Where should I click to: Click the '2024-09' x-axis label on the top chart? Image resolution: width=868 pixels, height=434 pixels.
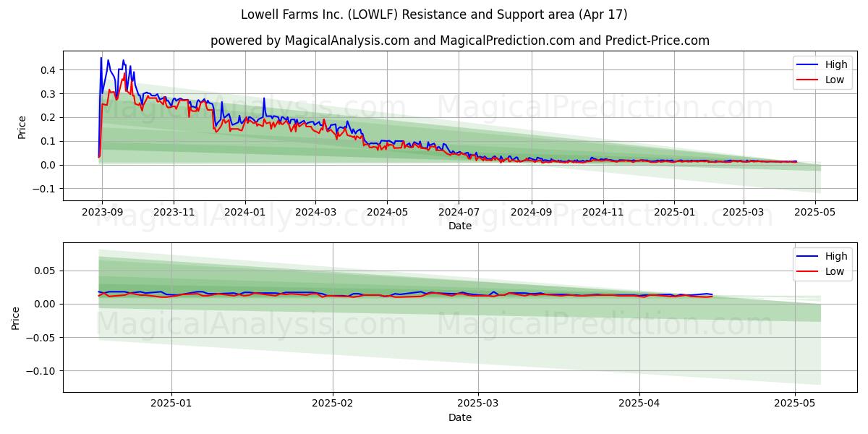coord(532,213)
